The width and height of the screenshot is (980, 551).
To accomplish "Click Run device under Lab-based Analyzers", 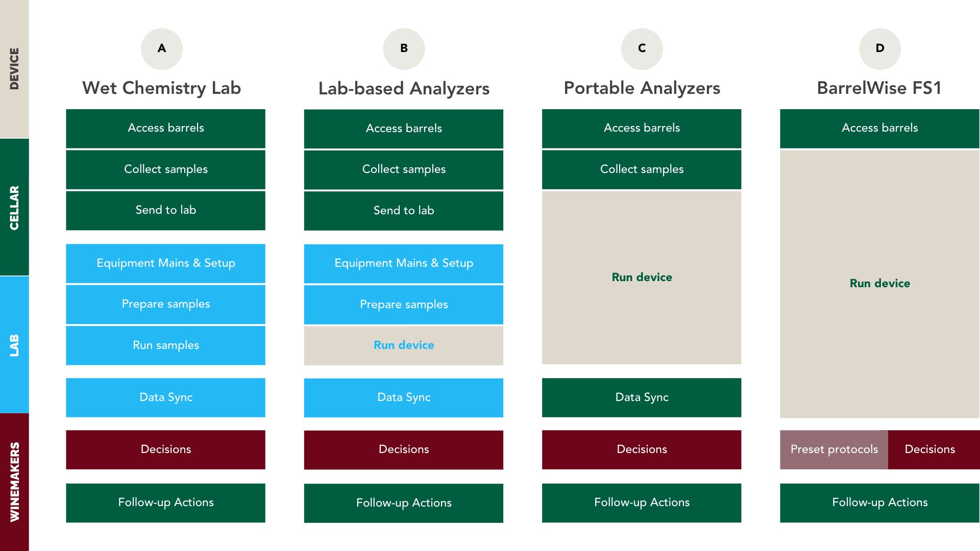I will coord(404,345).
